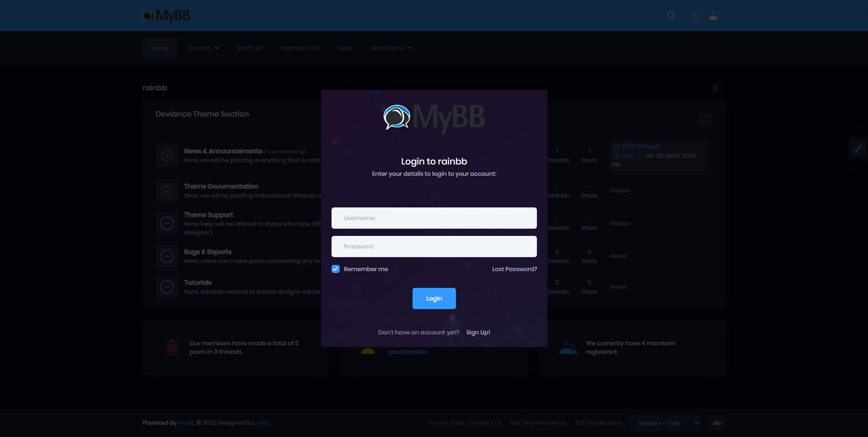The width and height of the screenshot is (868, 437).
Task: Expand the More Menu dropdown
Action: pos(392,48)
